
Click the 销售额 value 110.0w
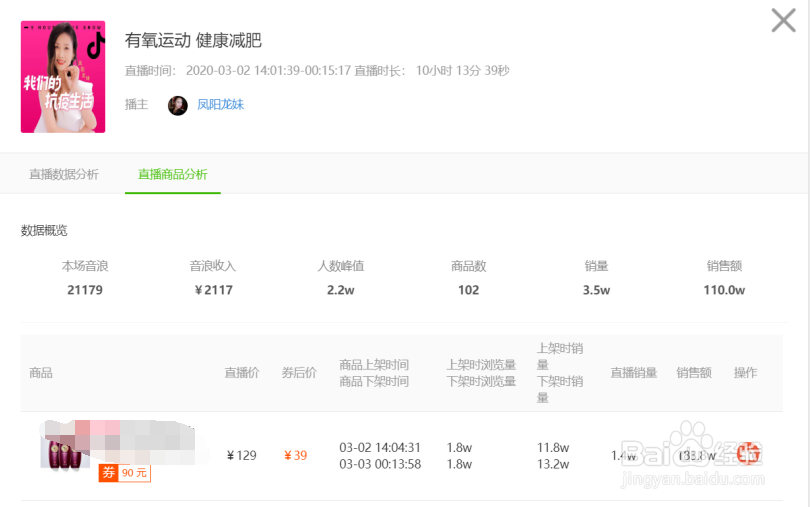724,290
